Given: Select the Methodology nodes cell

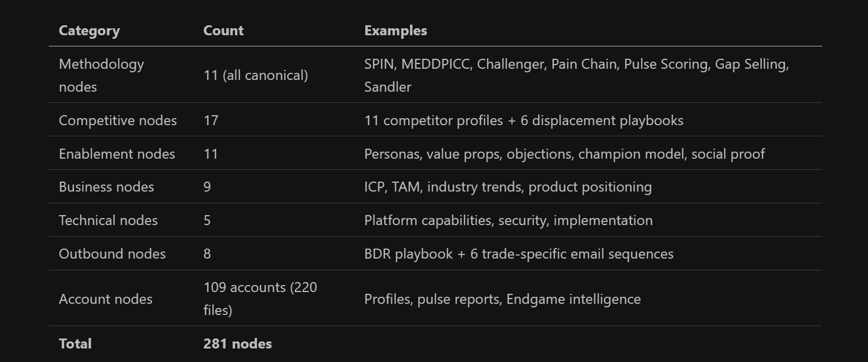Looking at the screenshot, I should [x=101, y=75].
